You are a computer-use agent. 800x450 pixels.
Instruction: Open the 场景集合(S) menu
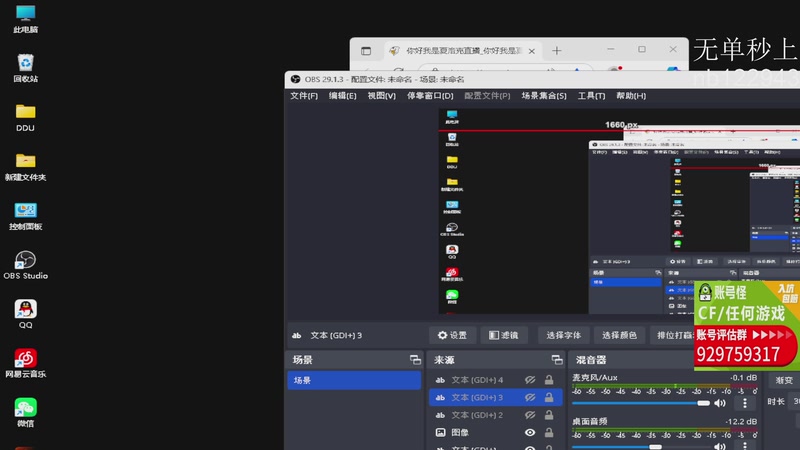[x=544, y=95]
